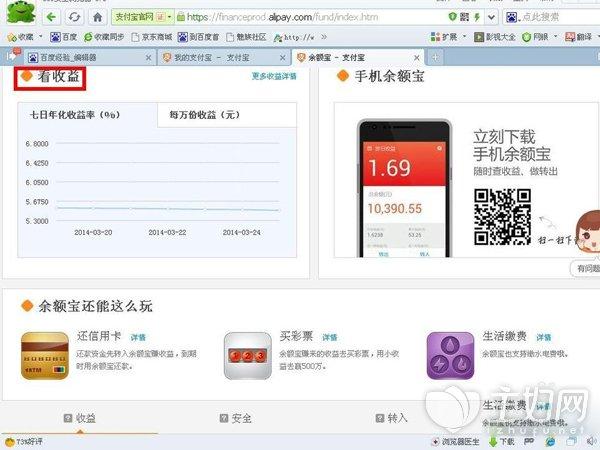
Task: Open the 百度 bookmark
Action: (64, 37)
